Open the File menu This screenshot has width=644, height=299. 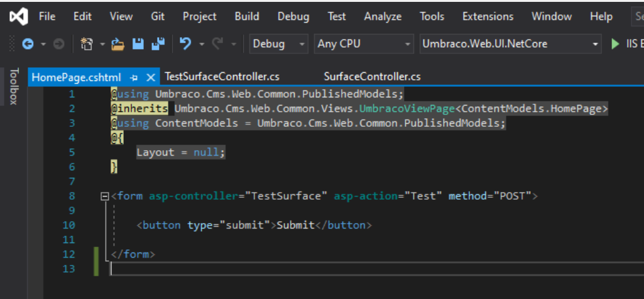(x=47, y=17)
